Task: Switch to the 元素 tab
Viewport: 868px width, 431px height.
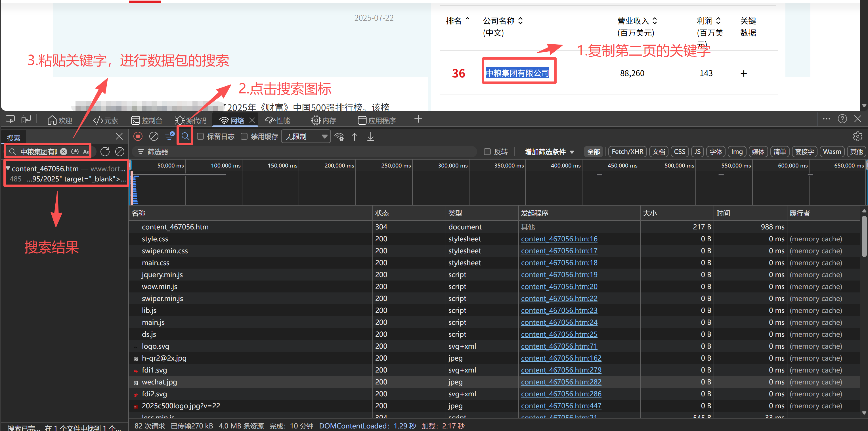Action: [105, 120]
